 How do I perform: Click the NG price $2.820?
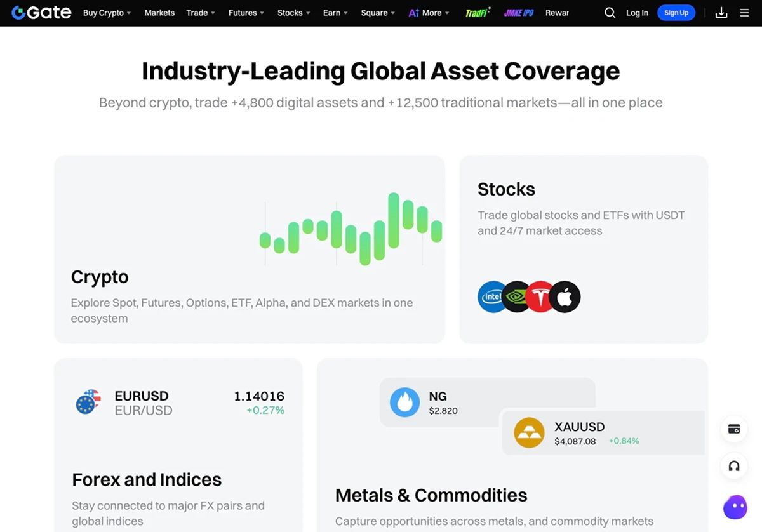pos(443,411)
